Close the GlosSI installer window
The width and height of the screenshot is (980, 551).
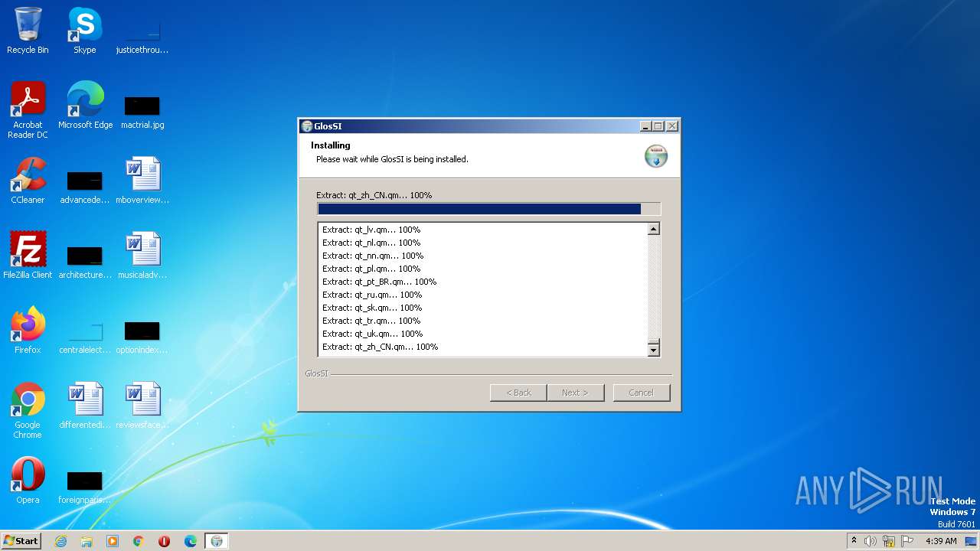point(672,126)
